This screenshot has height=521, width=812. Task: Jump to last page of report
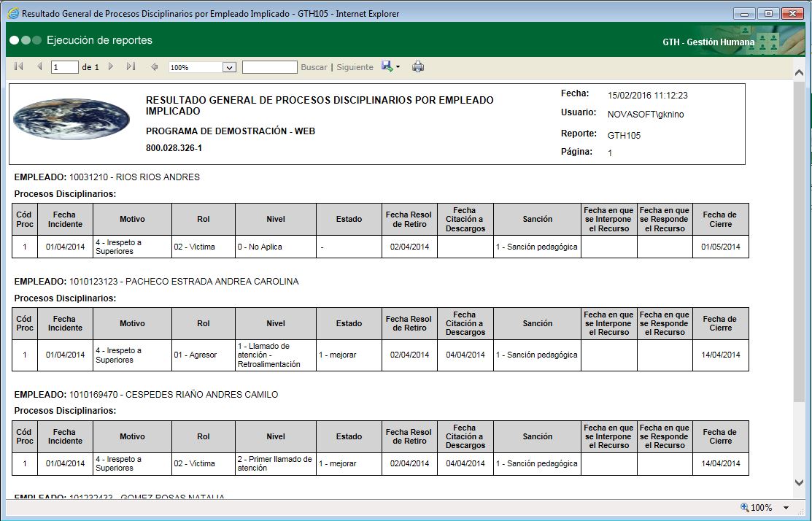pyautogui.click(x=131, y=67)
